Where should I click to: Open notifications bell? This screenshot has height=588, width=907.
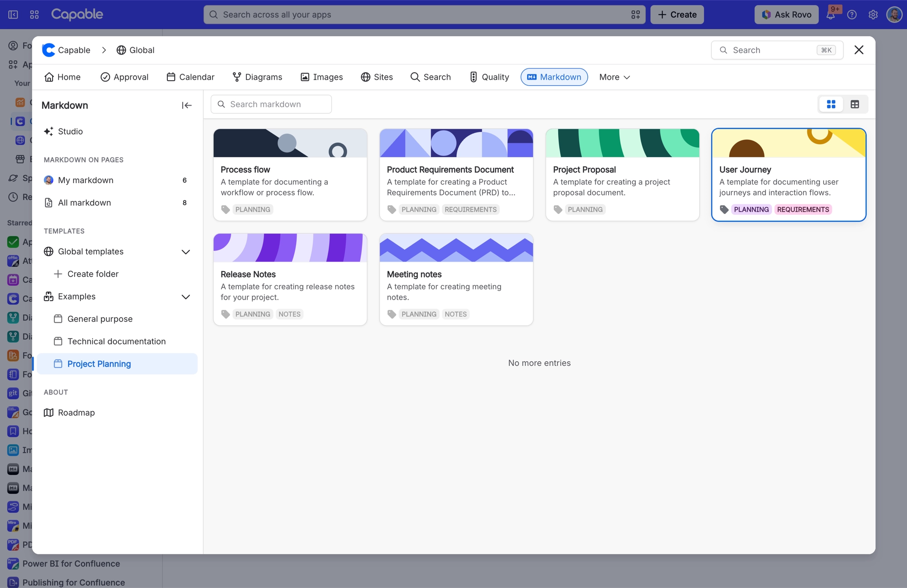(x=831, y=15)
